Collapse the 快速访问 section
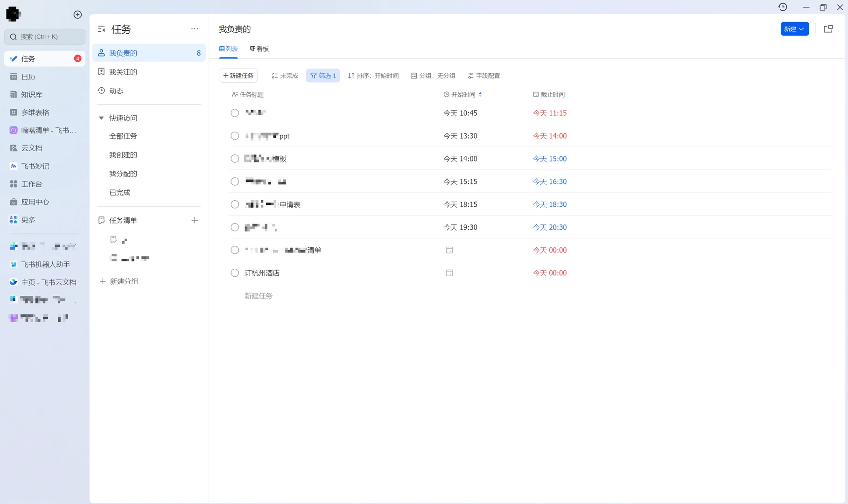 [101, 118]
